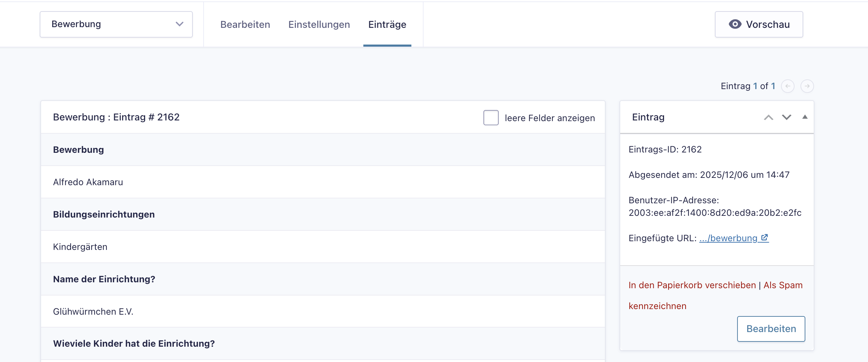Click the Alfredo Akamaru field value
The width and height of the screenshot is (868, 362).
point(88,182)
